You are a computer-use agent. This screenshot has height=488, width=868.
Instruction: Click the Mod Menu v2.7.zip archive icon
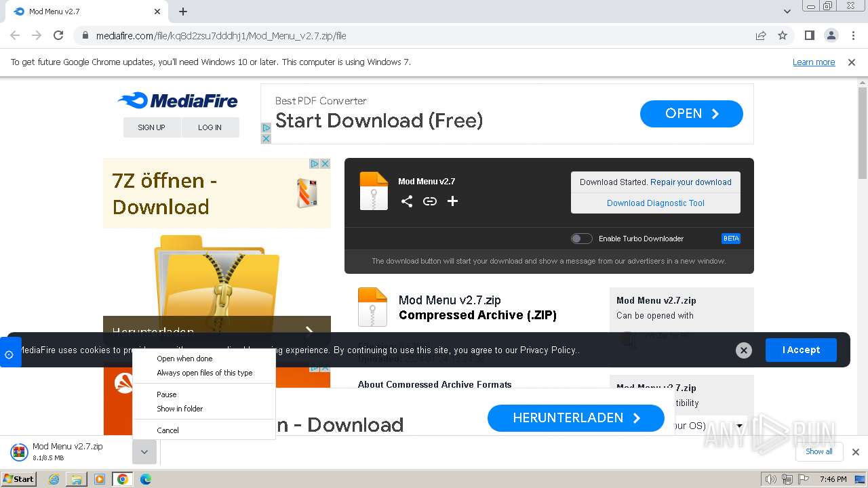click(372, 307)
